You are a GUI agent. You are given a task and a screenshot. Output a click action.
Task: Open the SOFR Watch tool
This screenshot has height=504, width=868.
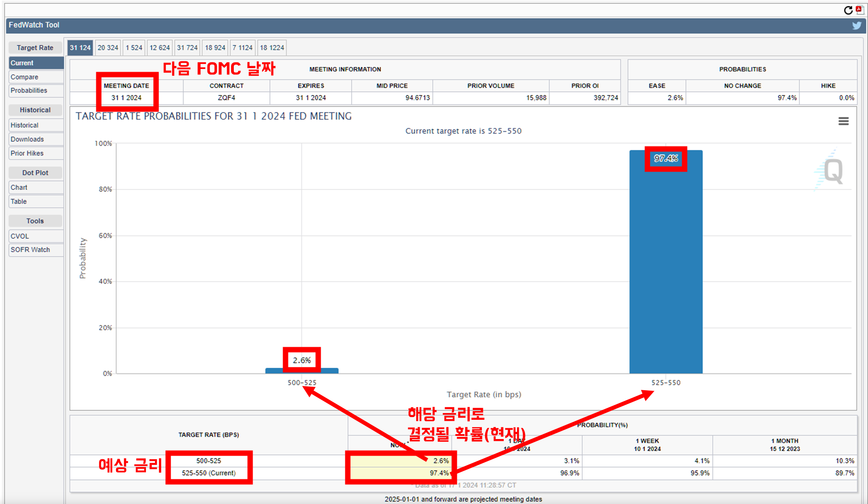pyautogui.click(x=36, y=250)
